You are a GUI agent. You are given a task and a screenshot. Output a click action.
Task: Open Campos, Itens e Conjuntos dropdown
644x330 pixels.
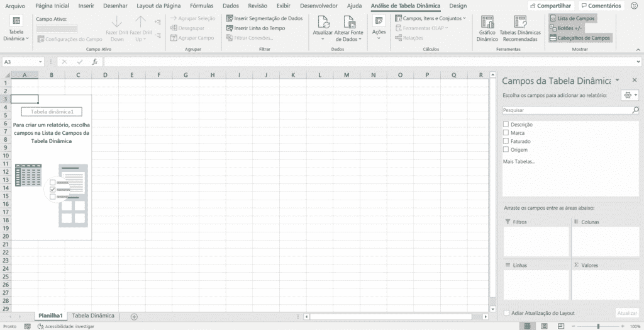tap(430, 18)
